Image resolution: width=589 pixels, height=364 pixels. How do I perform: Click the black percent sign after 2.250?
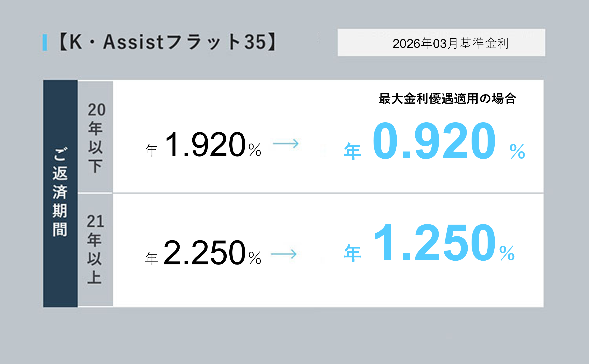(255, 258)
